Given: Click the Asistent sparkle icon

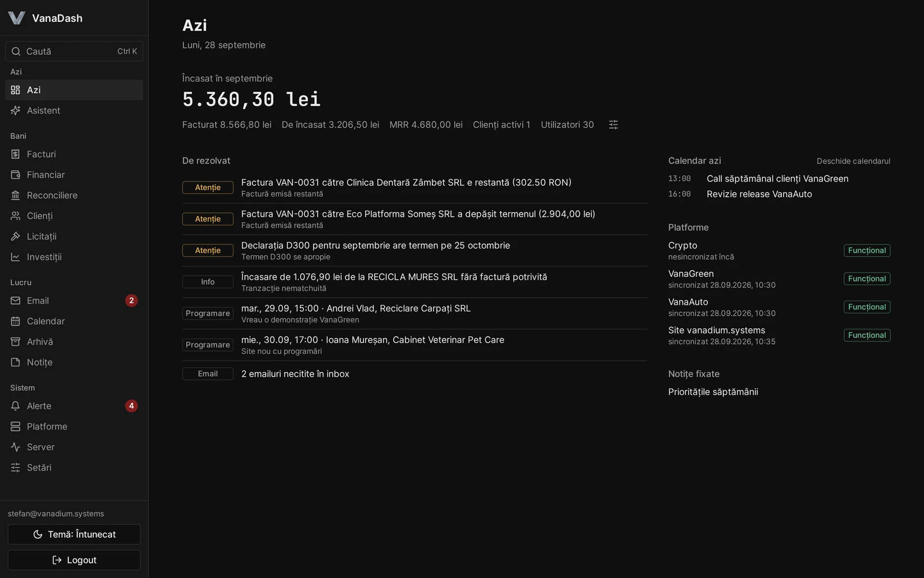Looking at the screenshot, I should click(16, 110).
